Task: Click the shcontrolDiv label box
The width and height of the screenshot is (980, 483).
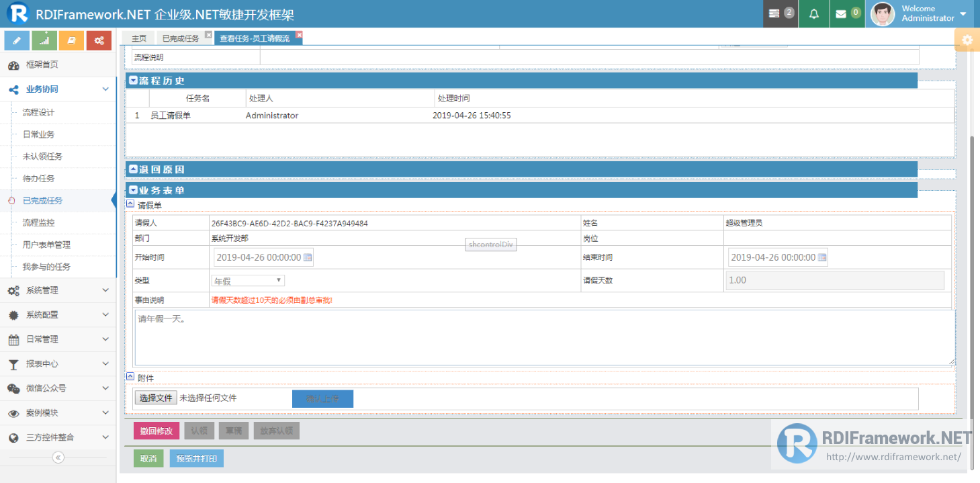Action: (x=491, y=245)
